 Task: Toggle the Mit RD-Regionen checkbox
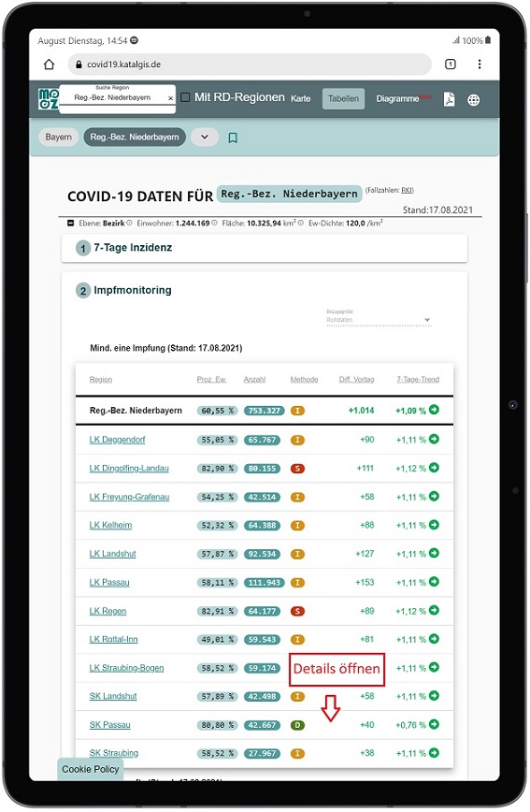click(x=185, y=97)
